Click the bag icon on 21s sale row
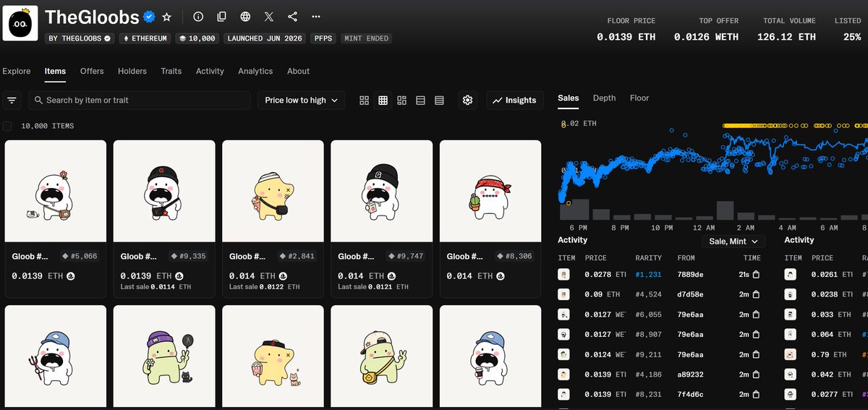 [x=756, y=275]
